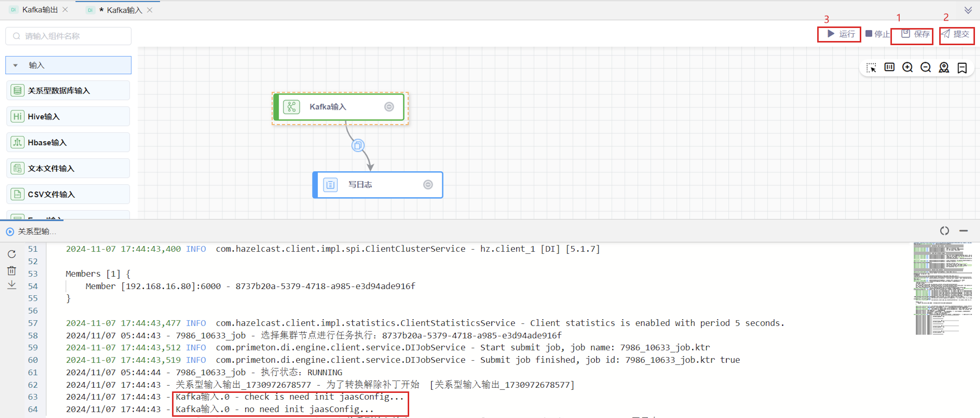The height and width of the screenshot is (418, 980).
Task: Click the bookmark icon in canvas toolbar
Action: click(x=962, y=68)
